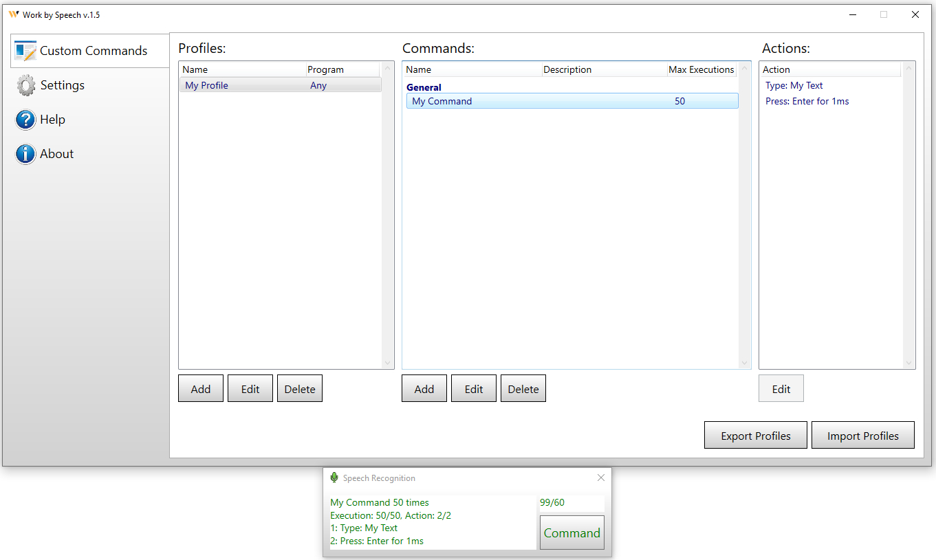
Task: Select the My Command row
Action: pyautogui.click(x=572, y=101)
